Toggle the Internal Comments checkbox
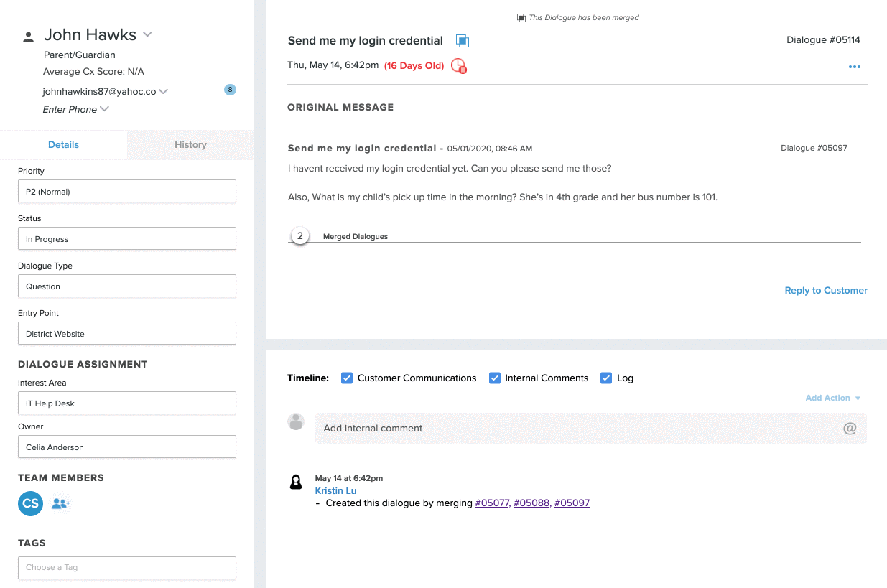The height and width of the screenshot is (588, 887). click(x=495, y=378)
